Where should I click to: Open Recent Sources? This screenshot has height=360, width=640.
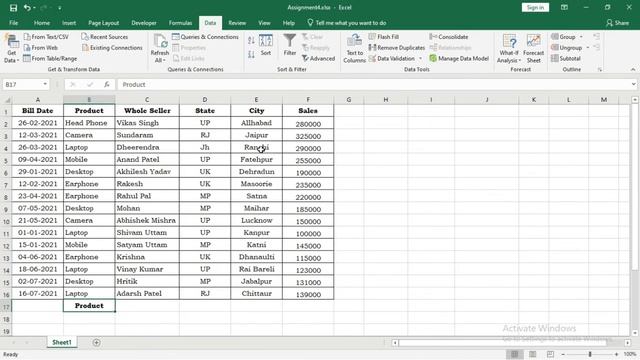pos(104,37)
